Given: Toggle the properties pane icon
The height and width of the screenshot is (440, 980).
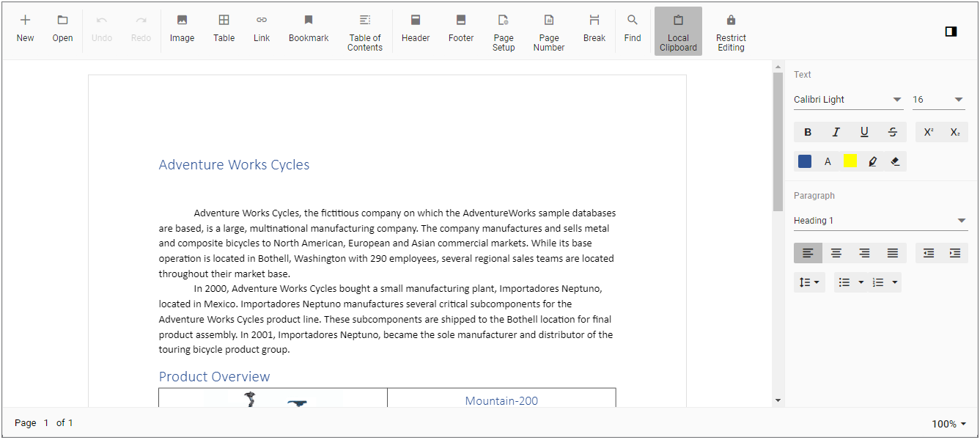Looking at the screenshot, I should [951, 32].
